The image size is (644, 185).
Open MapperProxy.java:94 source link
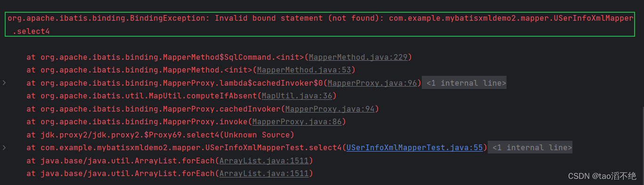pos(330,109)
